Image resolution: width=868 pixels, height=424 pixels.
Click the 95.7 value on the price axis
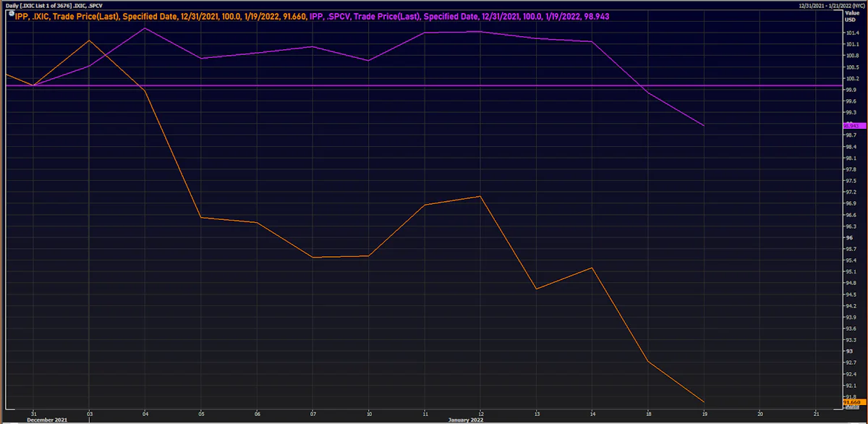click(851, 249)
